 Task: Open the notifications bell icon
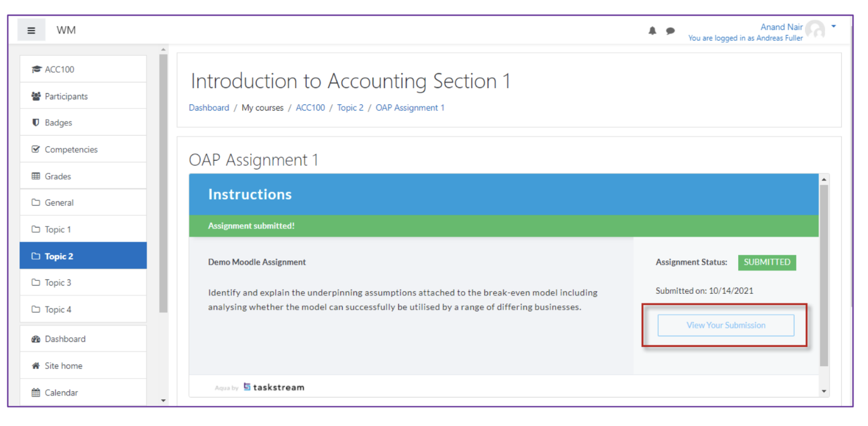click(652, 31)
